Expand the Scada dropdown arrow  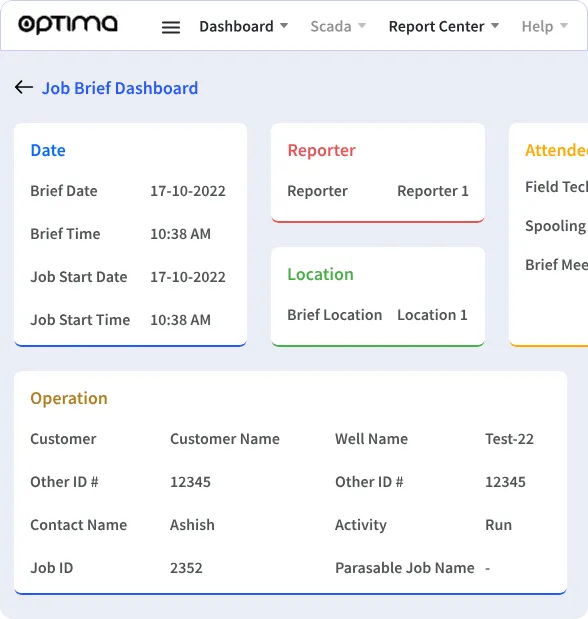362,26
